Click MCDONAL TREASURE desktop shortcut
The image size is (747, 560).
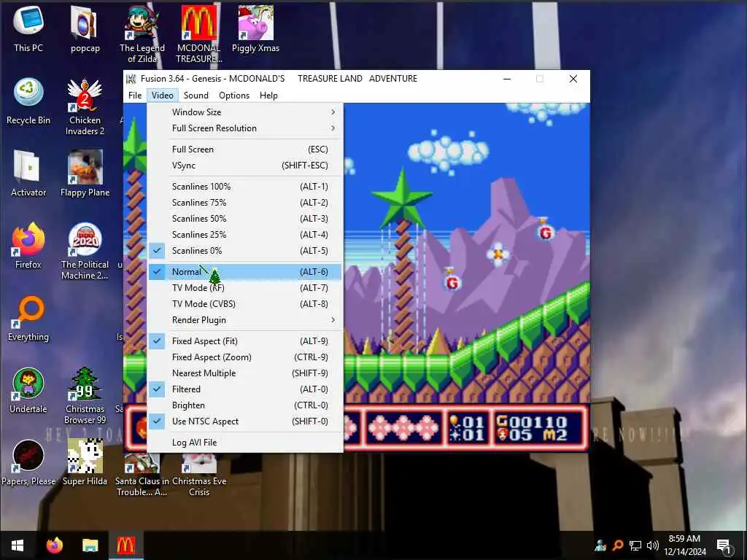(198, 34)
